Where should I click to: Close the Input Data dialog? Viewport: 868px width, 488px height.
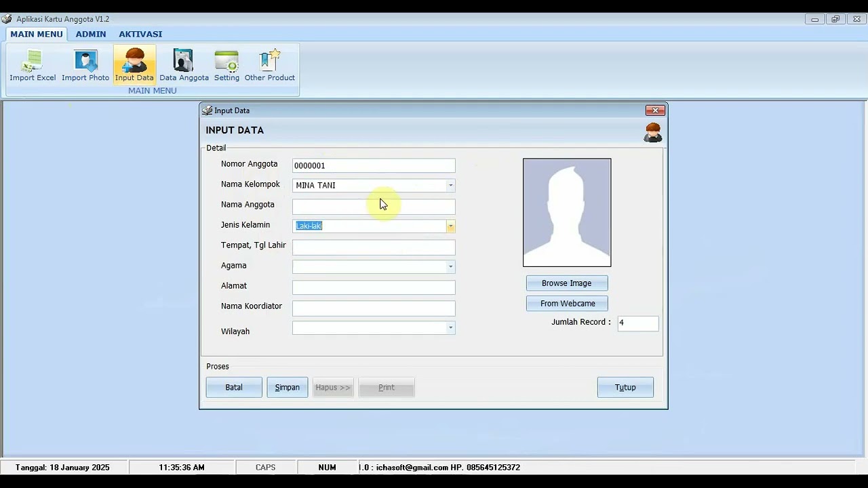click(655, 110)
